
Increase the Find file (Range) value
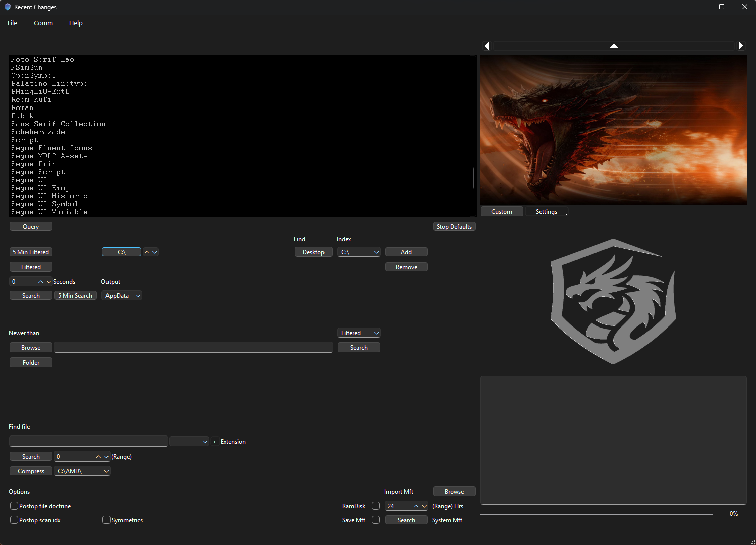[x=98, y=457]
